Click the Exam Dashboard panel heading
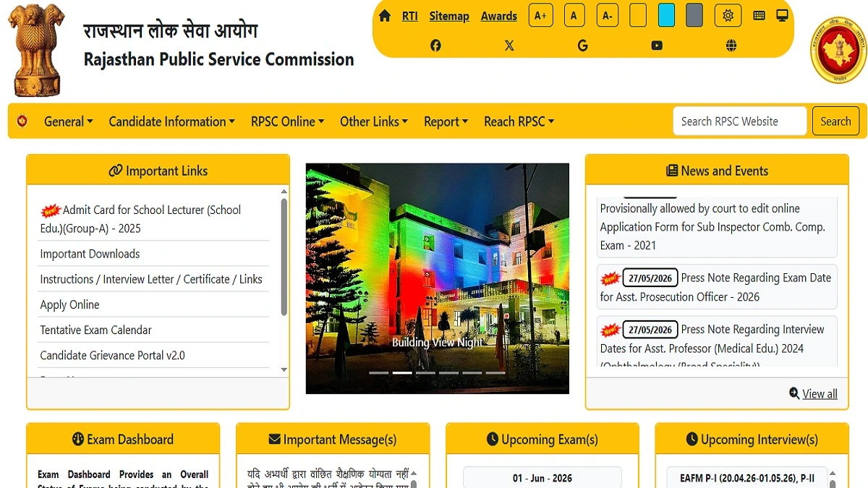This screenshot has height=488, width=868. [x=123, y=439]
